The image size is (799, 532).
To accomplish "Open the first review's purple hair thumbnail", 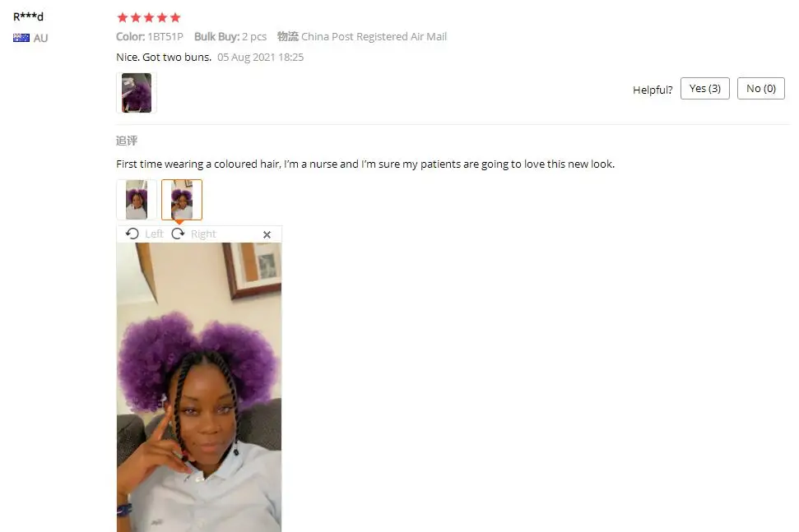I will [x=137, y=93].
